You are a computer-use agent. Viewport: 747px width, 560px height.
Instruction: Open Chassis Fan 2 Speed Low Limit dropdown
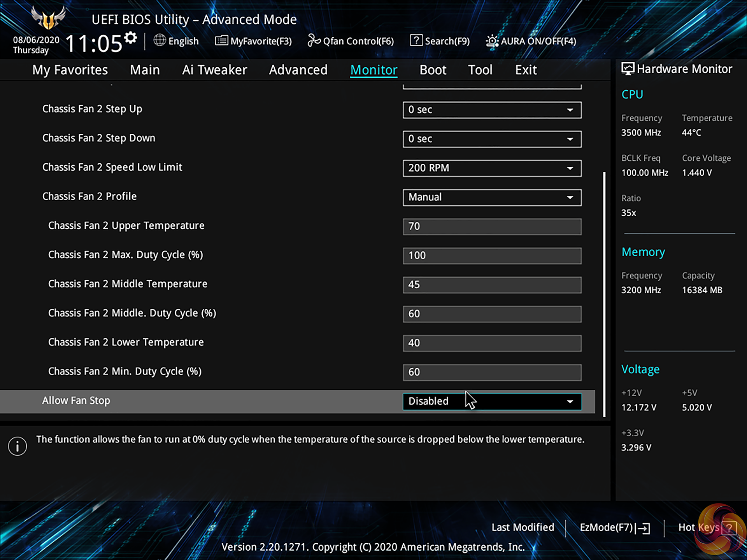(x=492, y=168)
